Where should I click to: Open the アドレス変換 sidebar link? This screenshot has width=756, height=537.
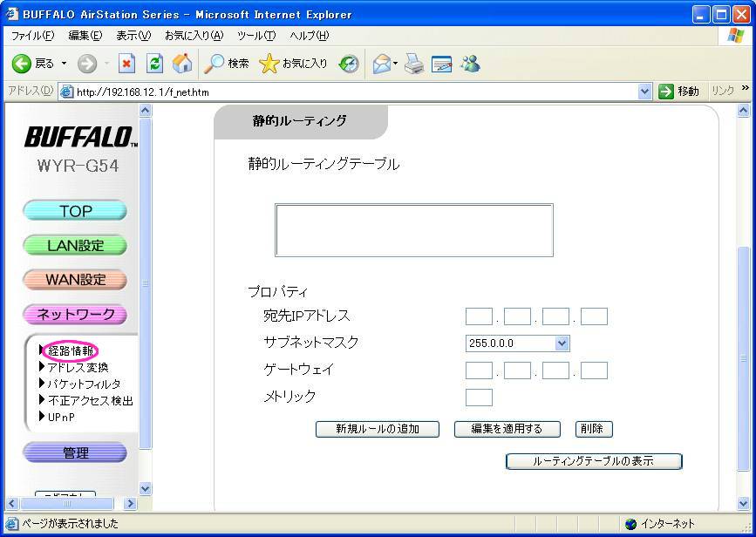point(78,368)
